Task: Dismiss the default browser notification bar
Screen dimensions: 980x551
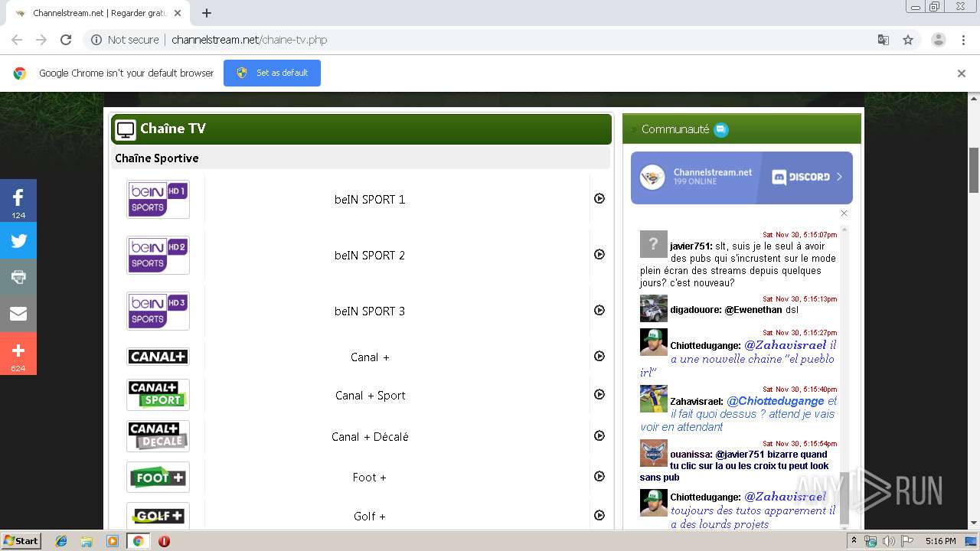Action: point(961,73)
